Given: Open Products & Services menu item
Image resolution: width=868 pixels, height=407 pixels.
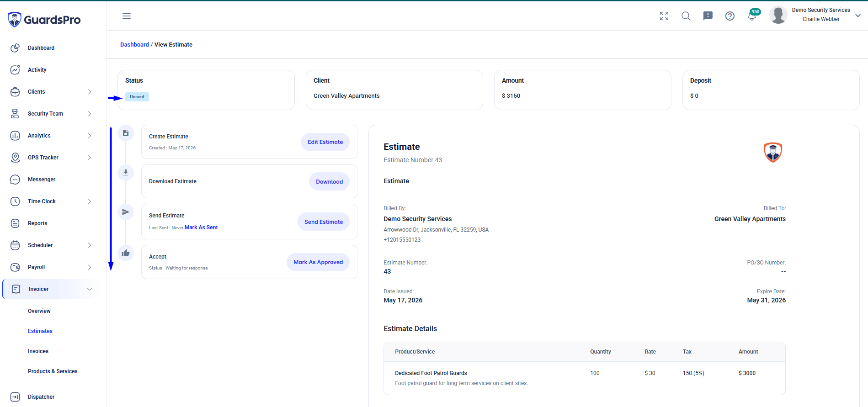Looking at the screenshot, I should [x=53, y=371].
